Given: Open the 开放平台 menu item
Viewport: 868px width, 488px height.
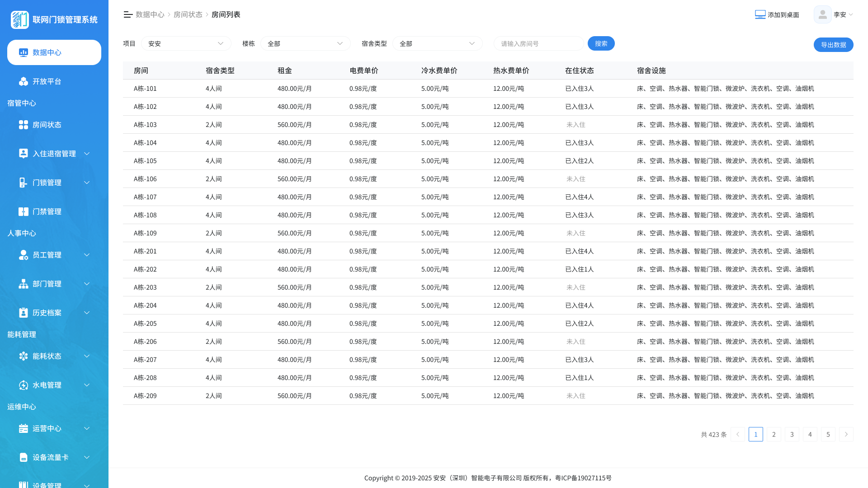Looking at the screenshot, I should (x=54, y=81).
